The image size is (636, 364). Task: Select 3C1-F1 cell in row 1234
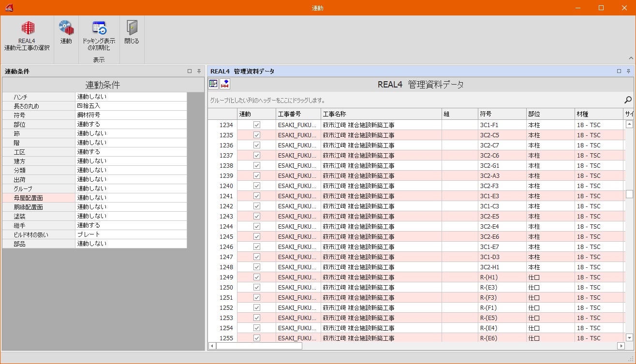pos(502,125)
